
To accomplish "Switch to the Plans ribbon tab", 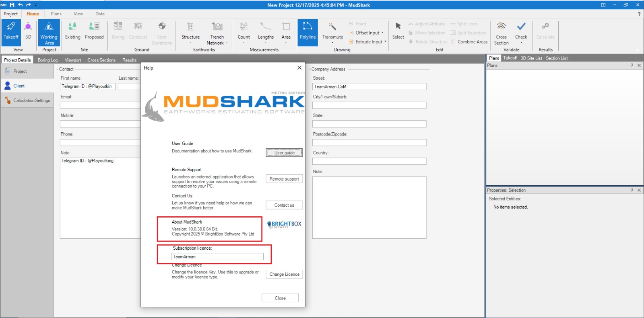I will tap(56, 14).
